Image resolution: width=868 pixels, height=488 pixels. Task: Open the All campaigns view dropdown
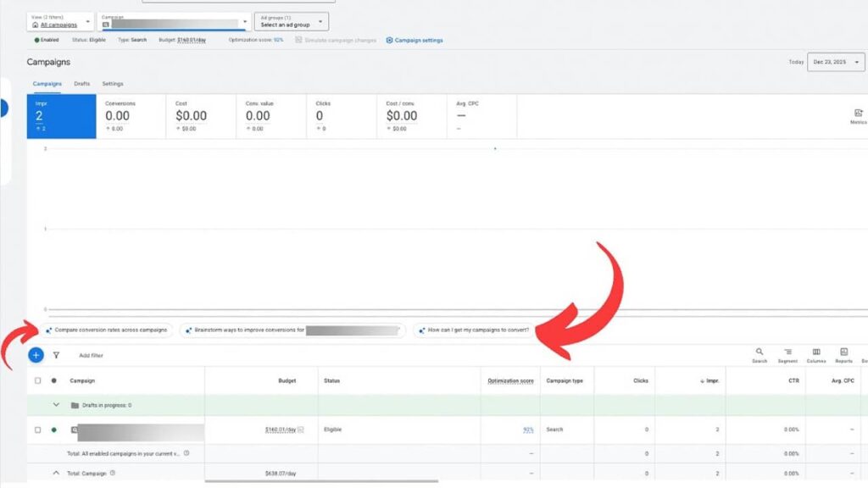[59, 21]
